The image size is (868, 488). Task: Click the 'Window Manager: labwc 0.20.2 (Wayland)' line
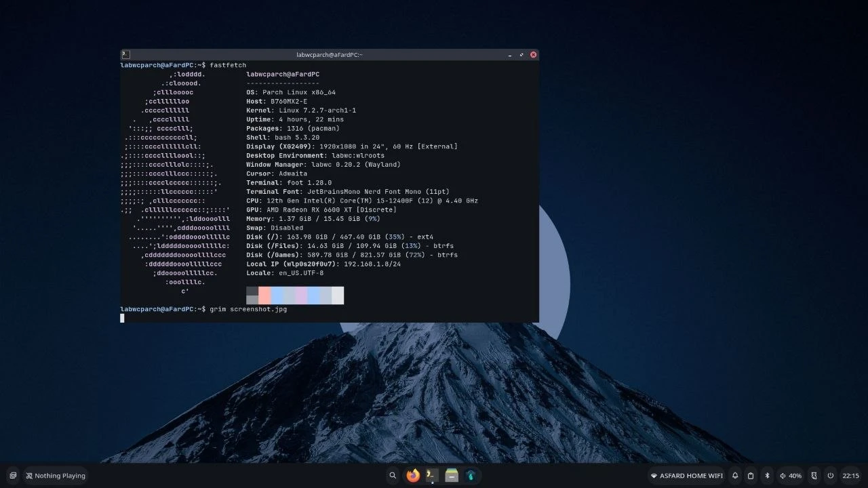(323, 165)
